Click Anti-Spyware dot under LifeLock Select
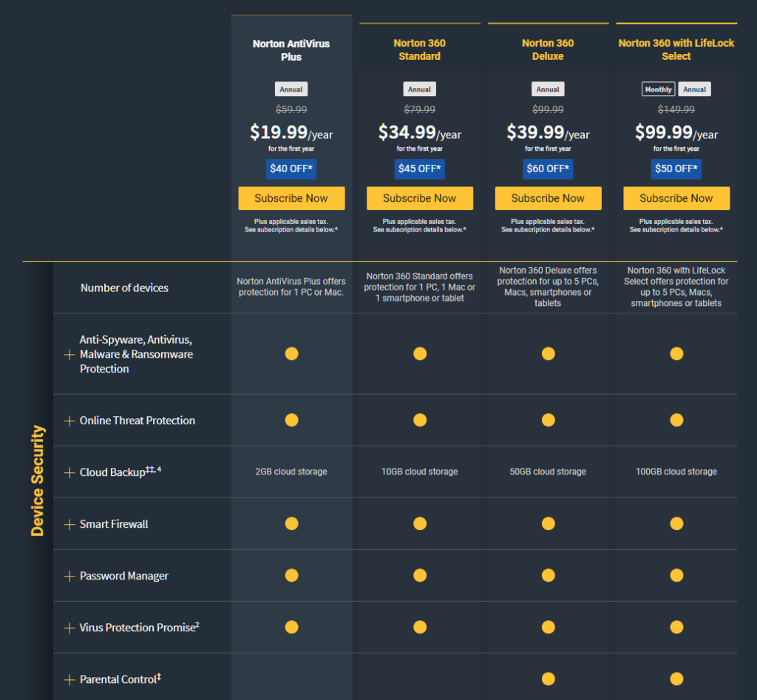This screenshot has width=757, height=700. pos(677,353)
